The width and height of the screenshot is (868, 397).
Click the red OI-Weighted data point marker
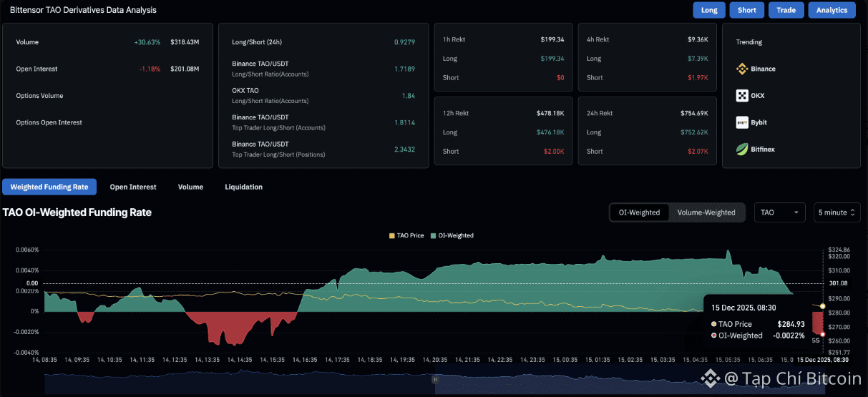[823, 334]
